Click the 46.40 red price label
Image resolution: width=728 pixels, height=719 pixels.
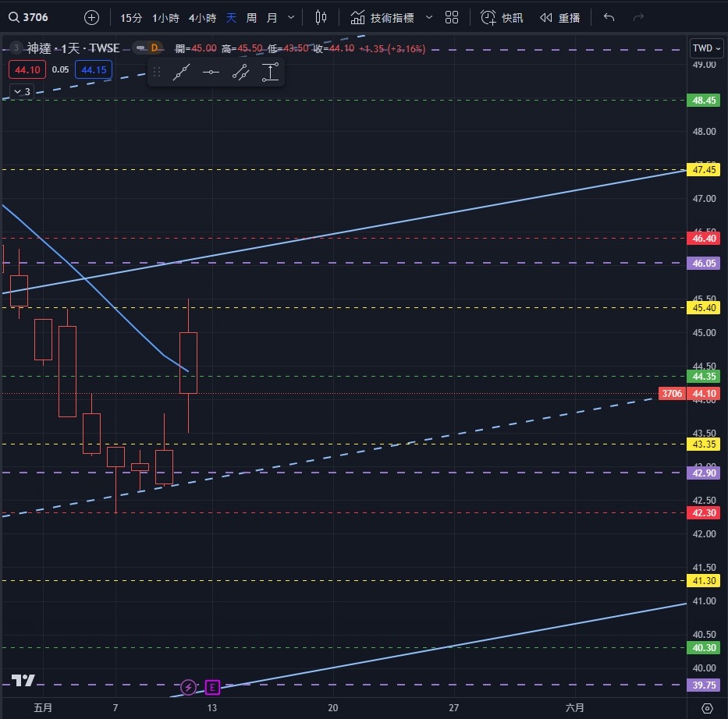[x=704, y=239]
